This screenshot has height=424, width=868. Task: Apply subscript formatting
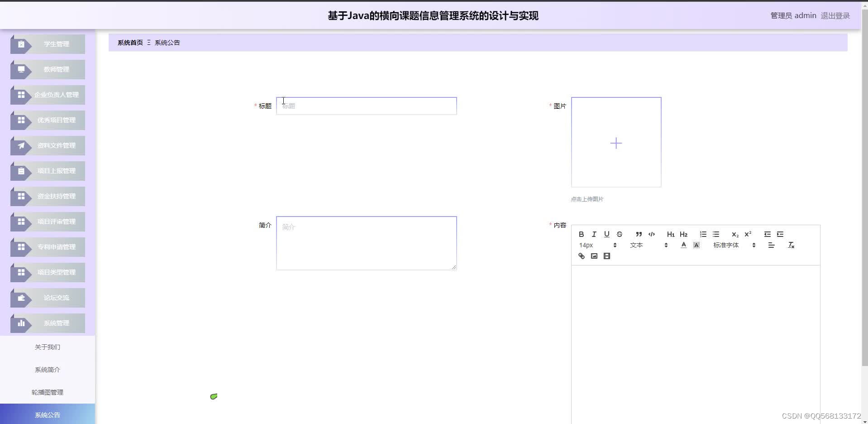pos(735,234)
